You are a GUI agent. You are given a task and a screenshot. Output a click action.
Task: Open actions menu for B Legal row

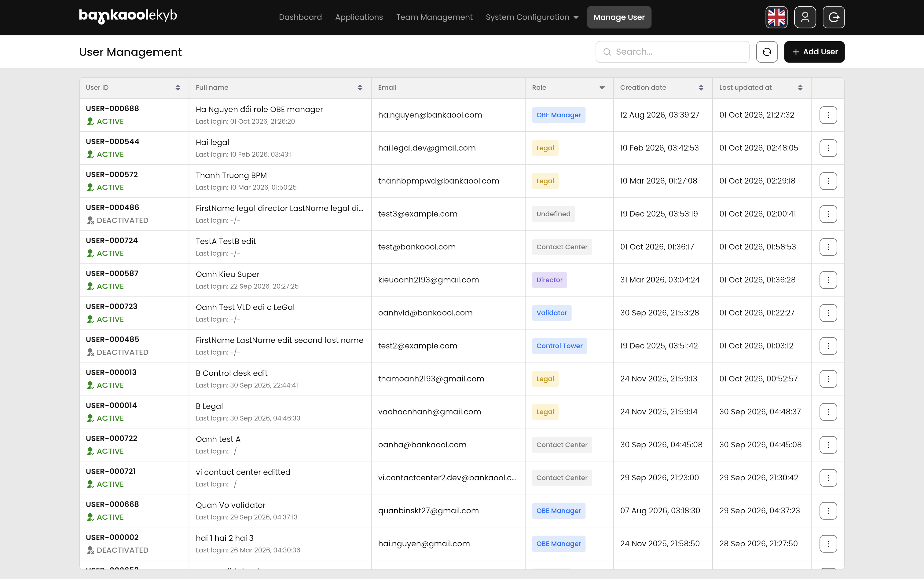[x=828, y=412]
